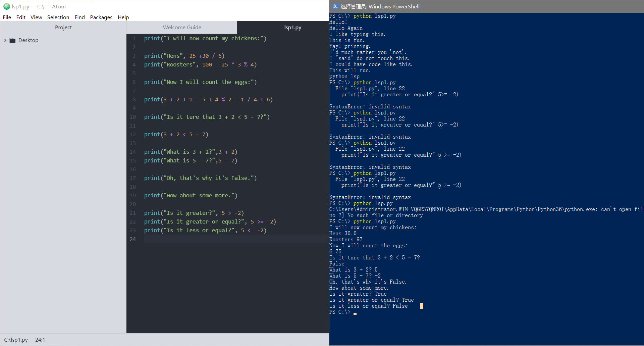
Task: Click line number 1 in the gutter
Action: click(134, 39)
